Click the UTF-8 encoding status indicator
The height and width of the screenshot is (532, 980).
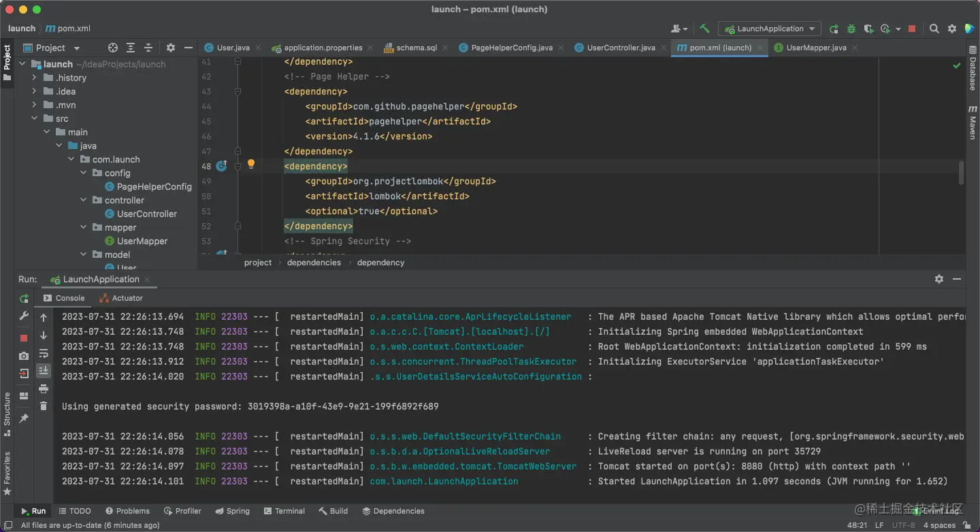coord(903,525)
